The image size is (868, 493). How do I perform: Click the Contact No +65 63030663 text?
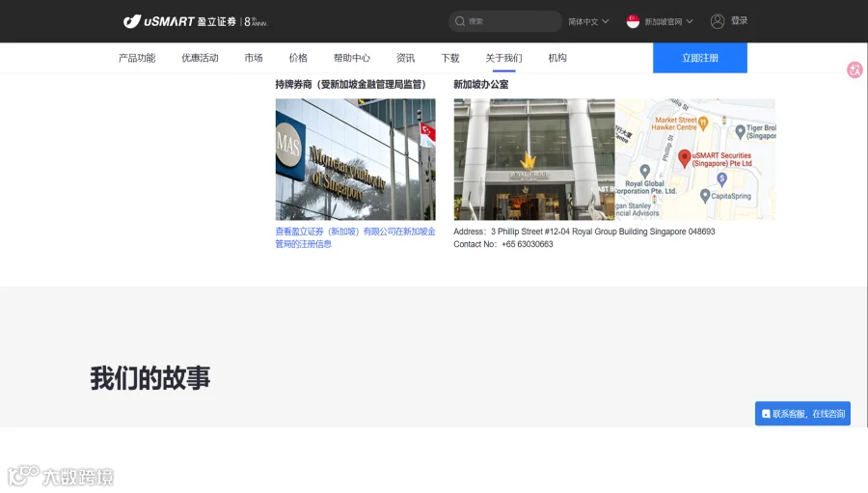pos(503,244)
